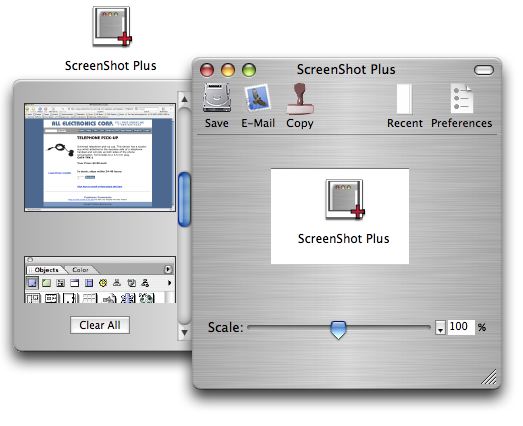Screen dimensions: 523x426
Task: Open the scale percentage dropdown arrow
Action: 440,328
